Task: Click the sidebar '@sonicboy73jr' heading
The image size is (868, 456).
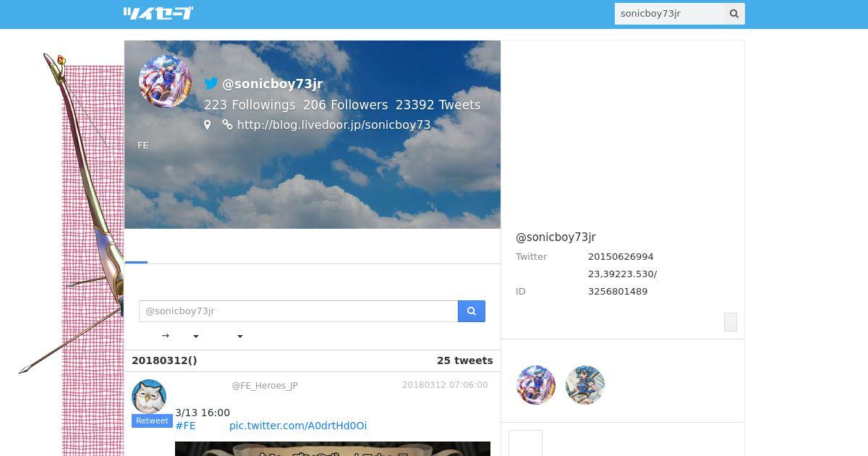Action: pos(556,237)
